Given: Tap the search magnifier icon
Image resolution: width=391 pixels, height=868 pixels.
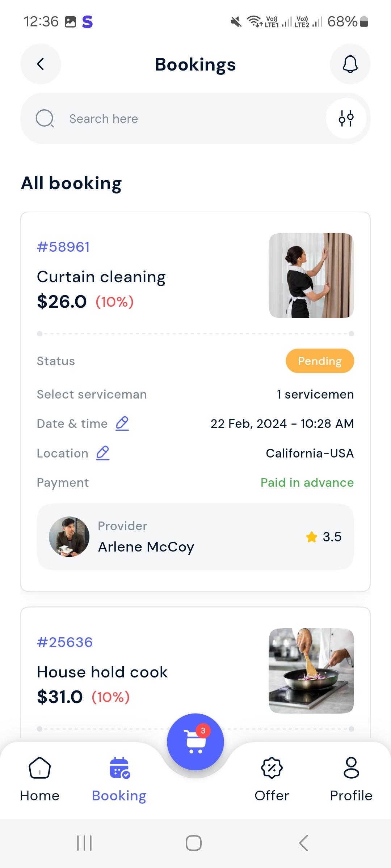Looking at the screenshot, I should [45, 118].
